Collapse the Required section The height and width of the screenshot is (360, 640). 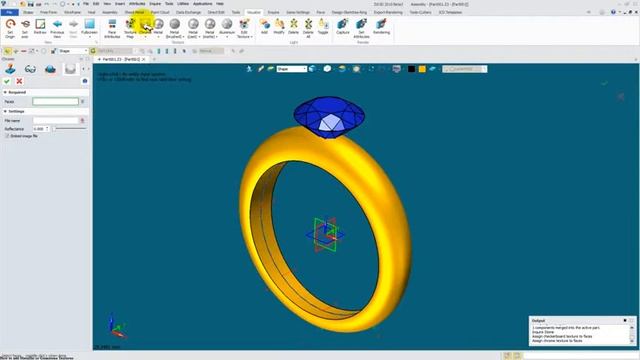click(x=5, y=93)
